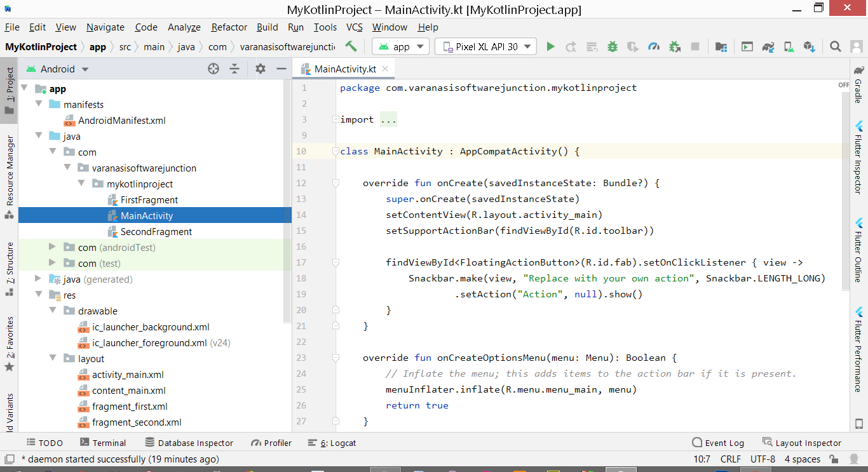Sync Project with Gradle Files elephant icon
The image size is (868, 472).
coord(768,46)
